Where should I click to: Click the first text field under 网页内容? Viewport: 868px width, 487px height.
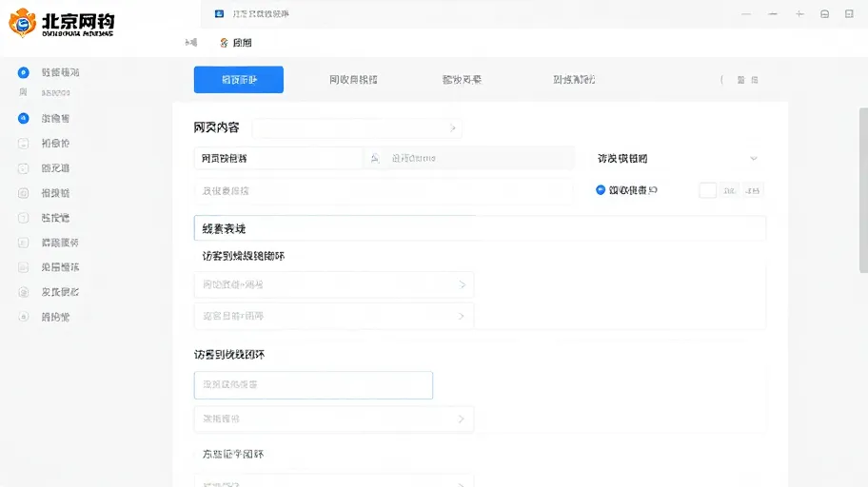[279, 158]
